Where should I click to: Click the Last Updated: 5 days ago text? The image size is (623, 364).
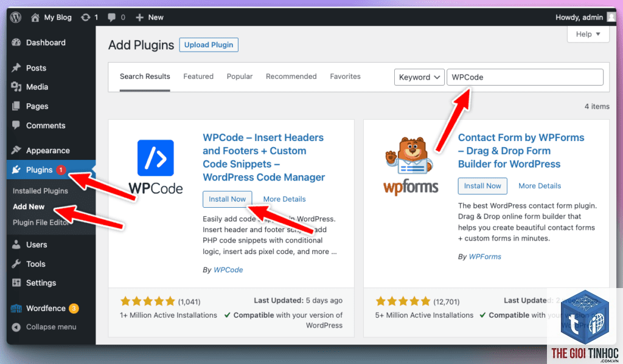[x=298, y=300]
